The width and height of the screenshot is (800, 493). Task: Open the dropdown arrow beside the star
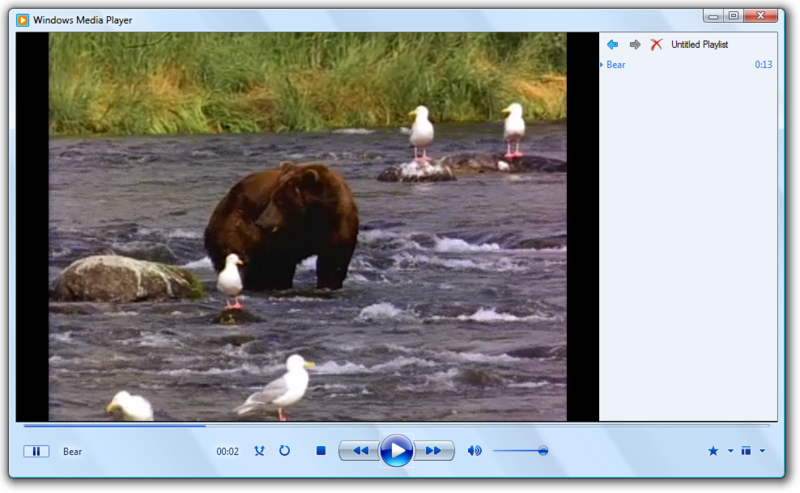[730, 451]
